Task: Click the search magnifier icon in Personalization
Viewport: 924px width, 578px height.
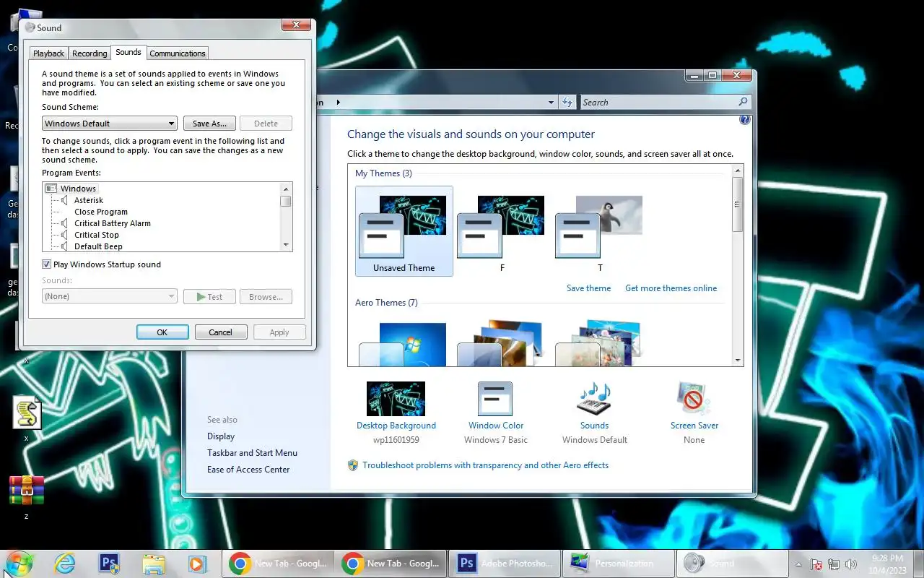Action: [743, 102]
